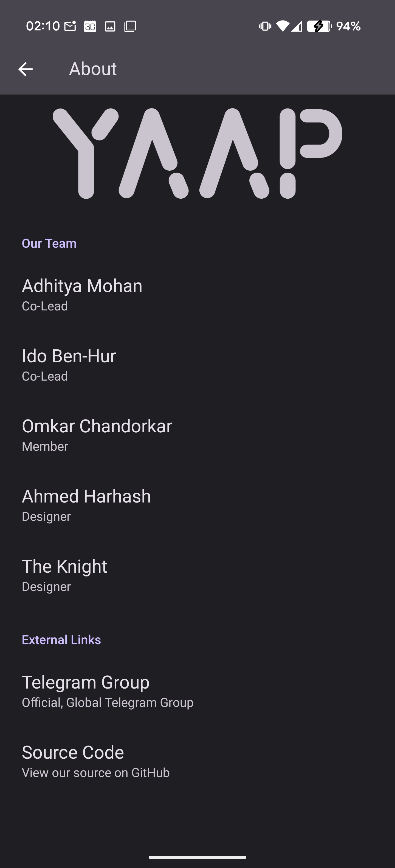395x868 pixels.
Task: Tap the Wi-Fi status icon
Action: [x=282, y=26]
